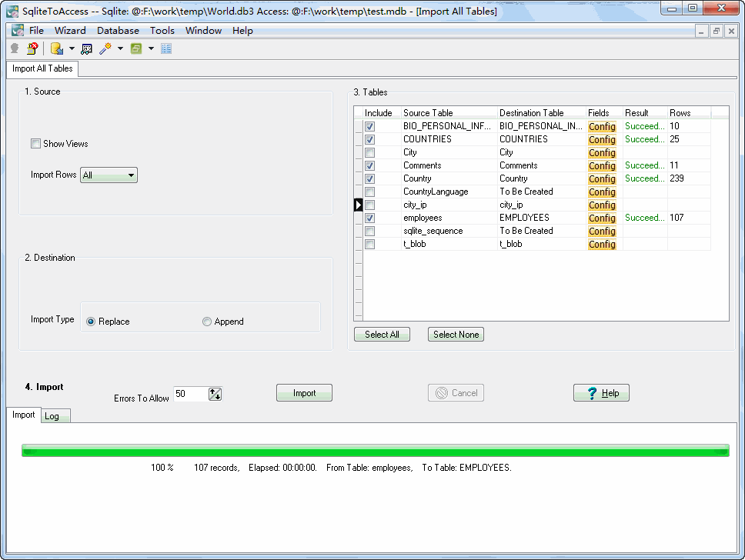Open Config for employees row
The width and height of the screenshot is (745, 560).
(x=602, y=218)
